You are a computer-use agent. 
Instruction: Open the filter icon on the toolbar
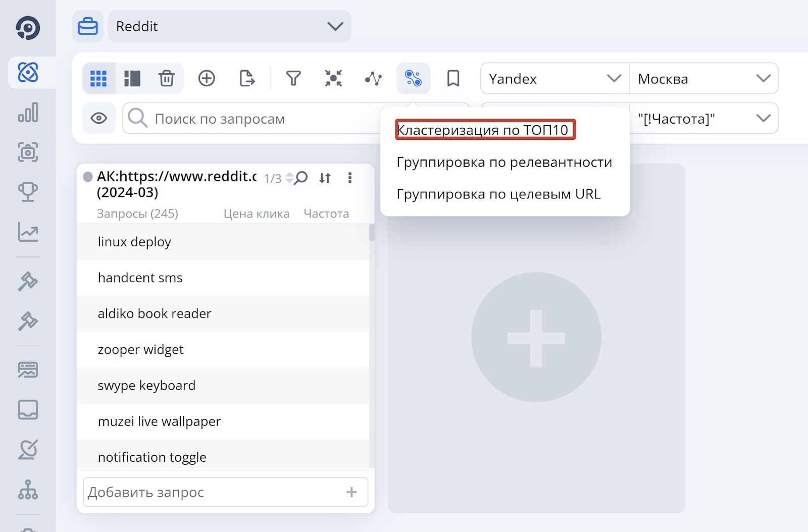[x=293, y=78]
